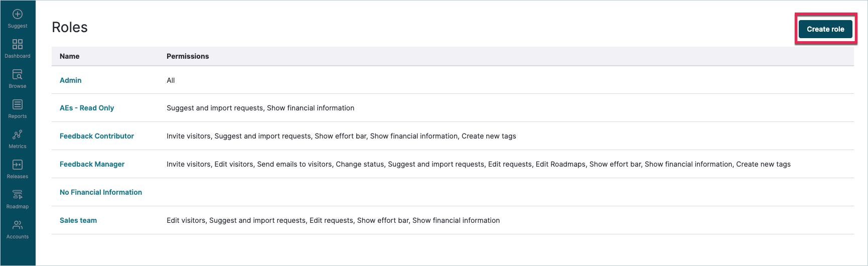The width and height of the screenshot is (868, 266).
Task: Open the Browse section icon
Action: point(18,74)
